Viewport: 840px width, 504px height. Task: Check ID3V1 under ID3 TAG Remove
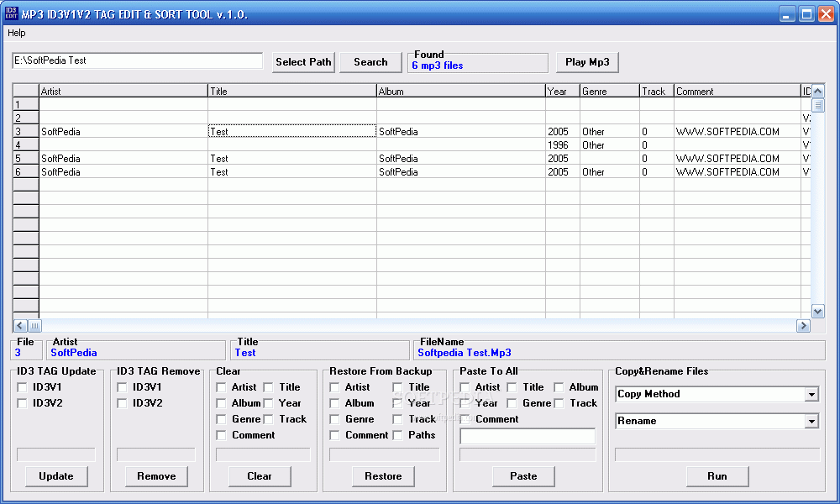click(x=122, y=387)
